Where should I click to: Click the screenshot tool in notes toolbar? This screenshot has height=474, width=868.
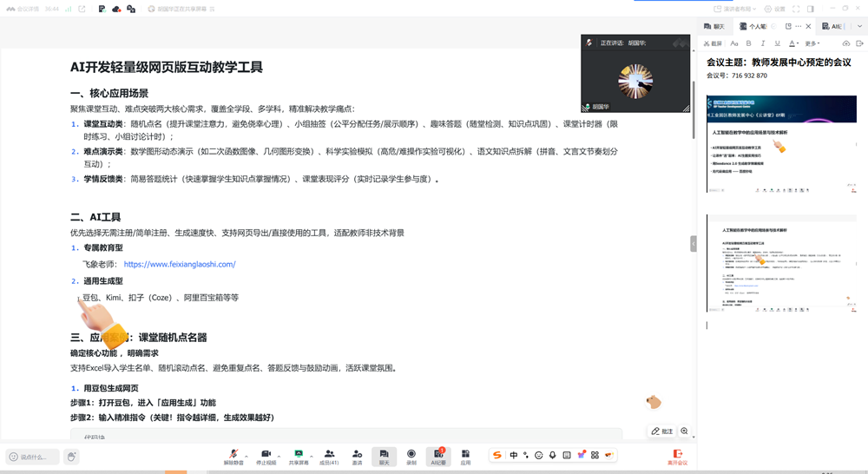713,43
